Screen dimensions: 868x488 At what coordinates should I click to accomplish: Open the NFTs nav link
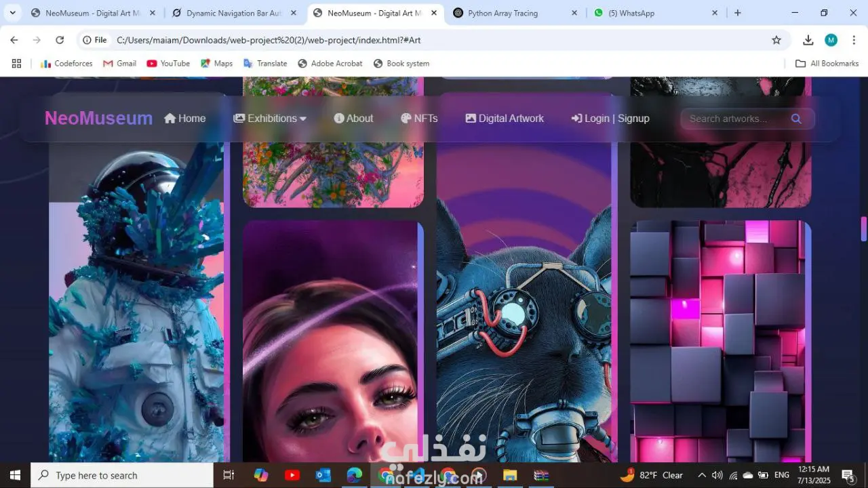point(419,118)
